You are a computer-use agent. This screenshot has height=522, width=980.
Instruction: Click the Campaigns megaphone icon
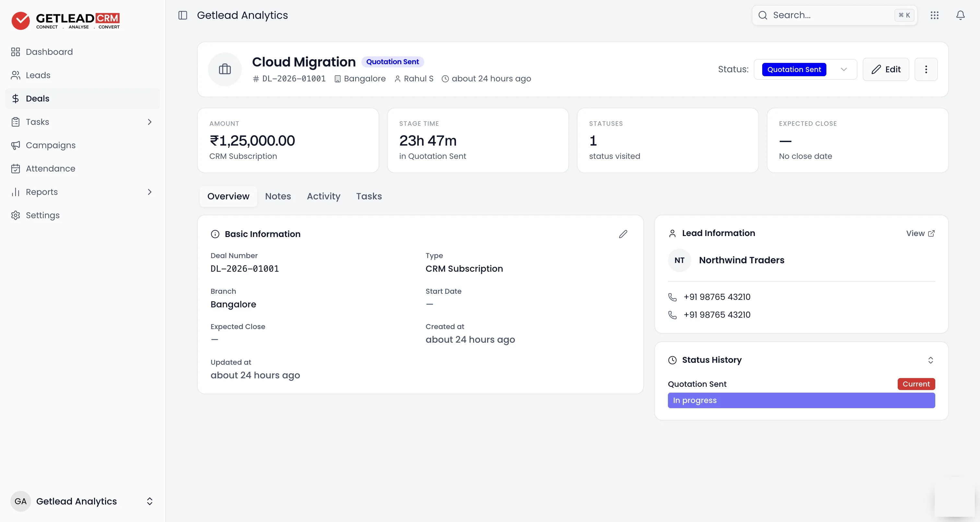(x=16, y=145)
